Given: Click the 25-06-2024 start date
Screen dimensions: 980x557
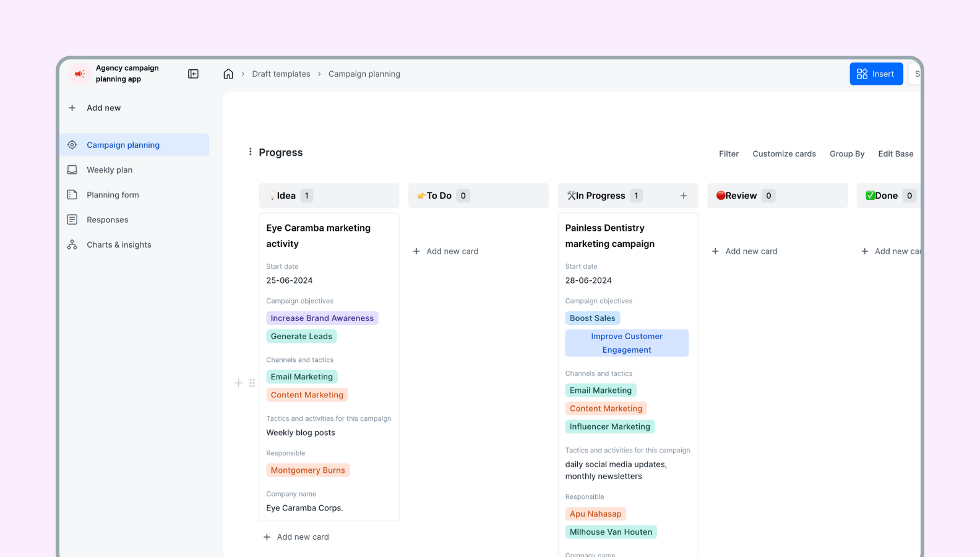Looking at the screenshot, I should click(289, 280).
